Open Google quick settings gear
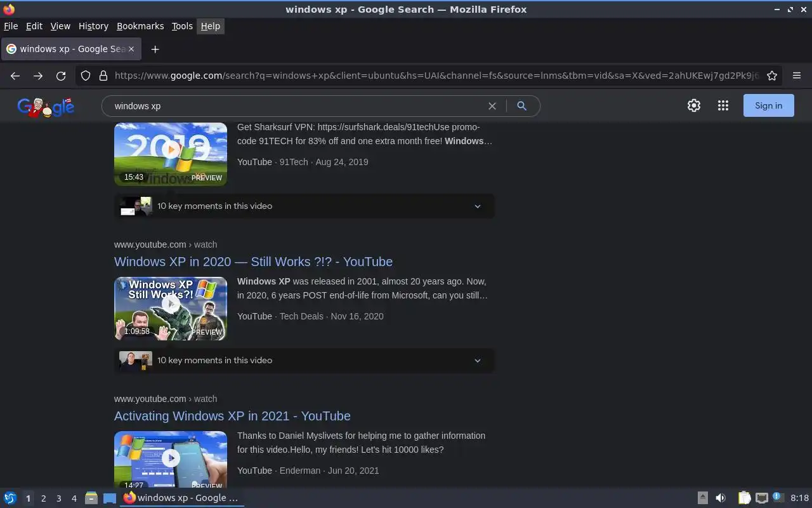The height and width of the screenshot is (508, 812). click(694, 106)
